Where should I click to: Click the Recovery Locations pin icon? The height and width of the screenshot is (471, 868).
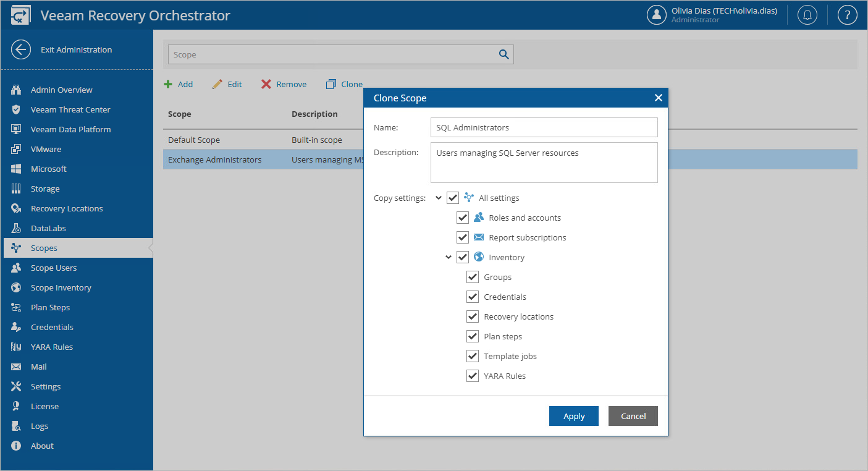pos(17,208)
